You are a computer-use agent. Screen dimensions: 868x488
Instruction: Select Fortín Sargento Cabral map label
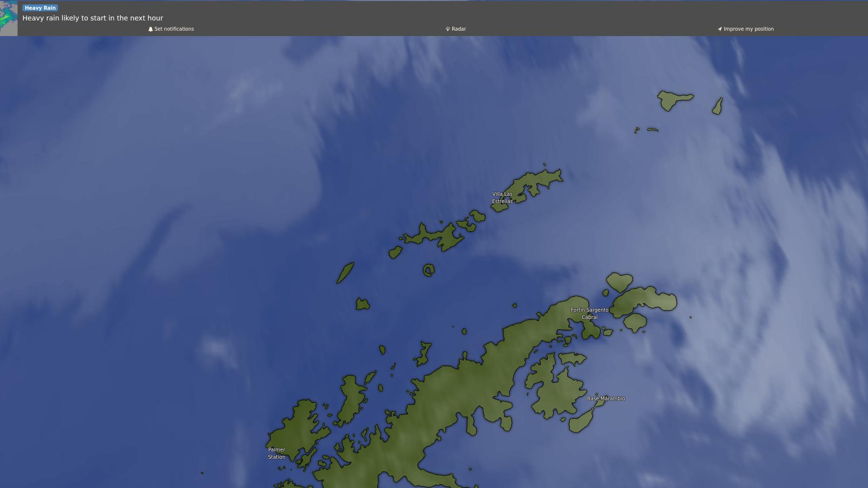[589, 314]
